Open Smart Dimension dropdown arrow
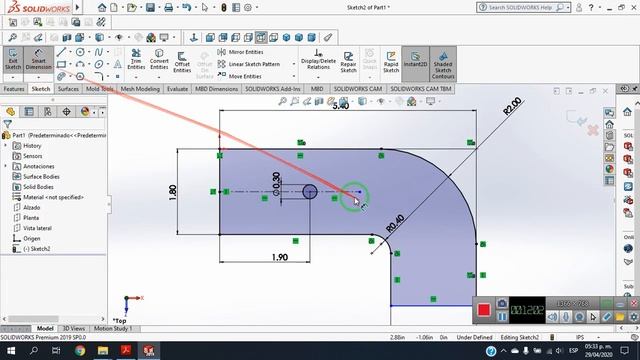Viewport: 640px width, 360px height. tap(38, 77)
